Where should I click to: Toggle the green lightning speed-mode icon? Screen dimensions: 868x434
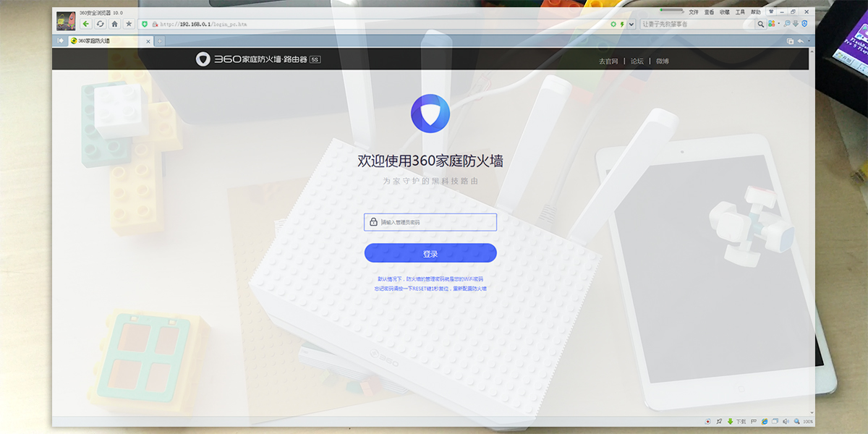[x=623, y=24]
